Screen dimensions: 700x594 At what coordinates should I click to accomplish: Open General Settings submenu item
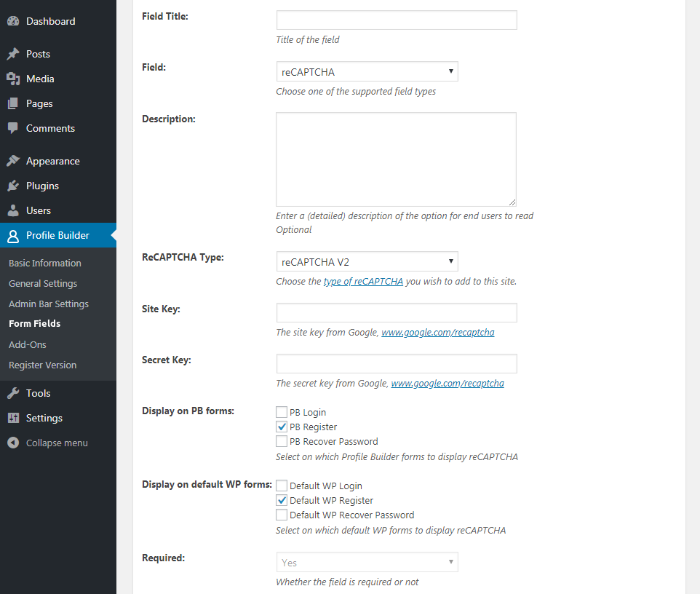tap(43, 284)
